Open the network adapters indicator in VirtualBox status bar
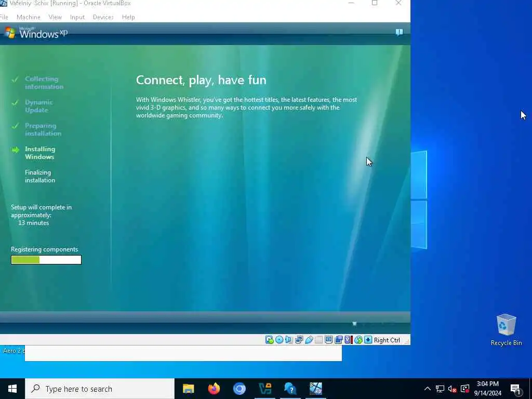Screen dimensions: 532x399 click(299, 340)
